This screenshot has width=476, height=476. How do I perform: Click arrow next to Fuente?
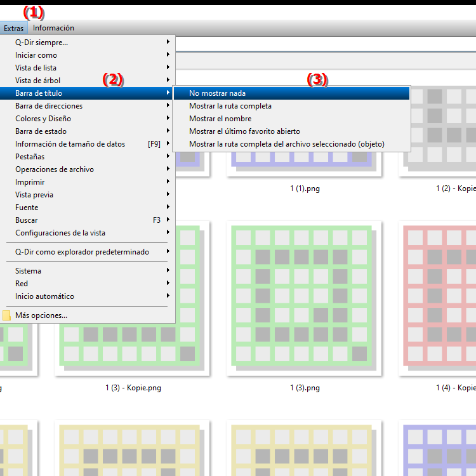pyautogui.click(x=168, y=207)
